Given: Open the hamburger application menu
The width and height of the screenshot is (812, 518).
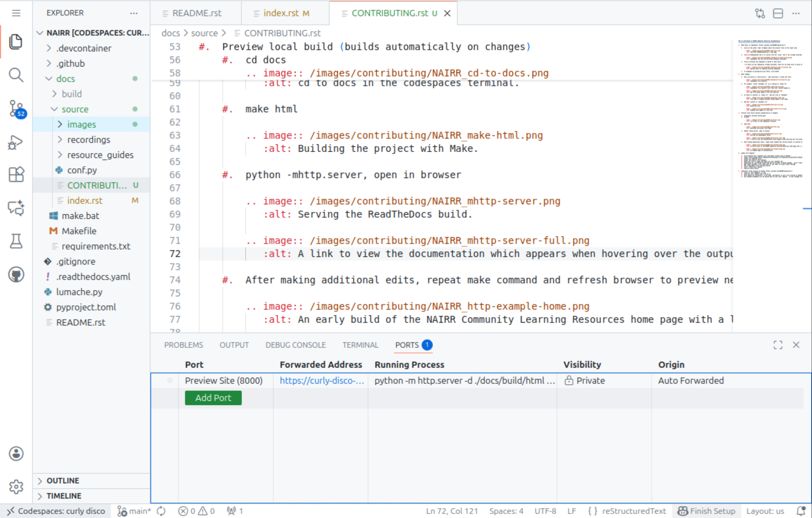Looking at the screenshot, I should [16, 13].
